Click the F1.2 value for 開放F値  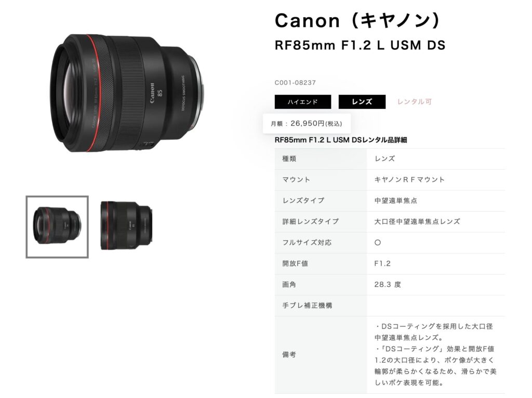[x=382, y=264]
